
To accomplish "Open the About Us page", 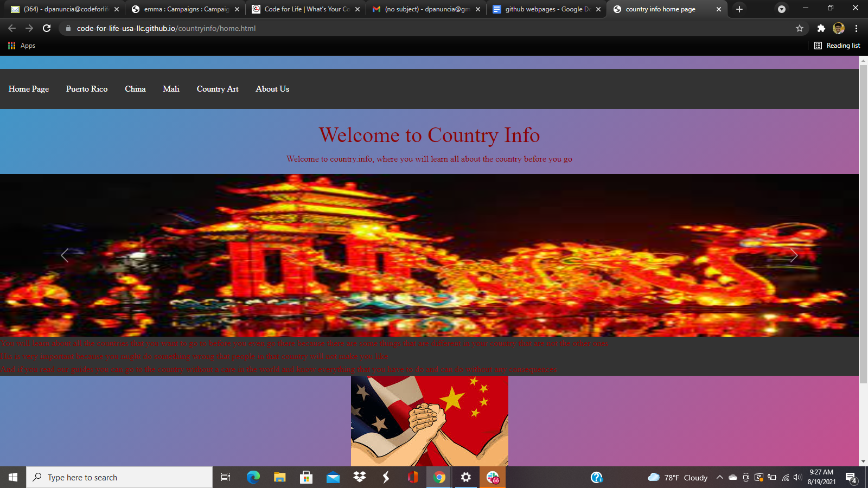I will point(272,89).
